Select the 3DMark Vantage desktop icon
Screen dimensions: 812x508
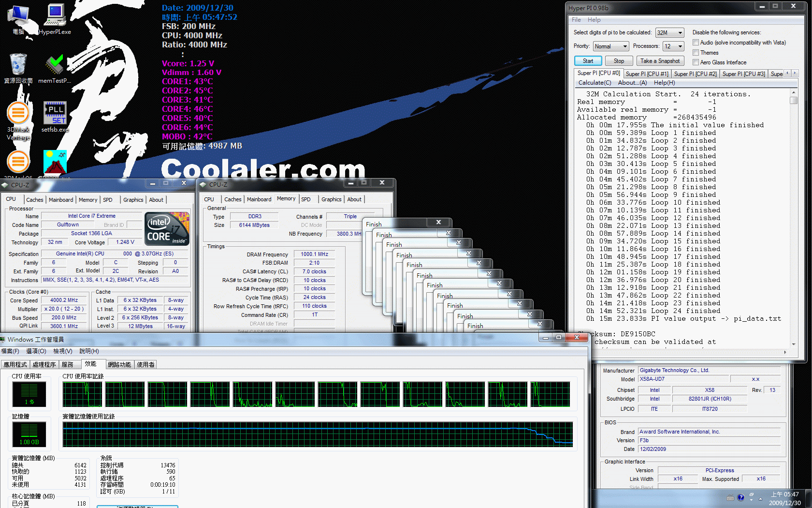coord(18,120)
